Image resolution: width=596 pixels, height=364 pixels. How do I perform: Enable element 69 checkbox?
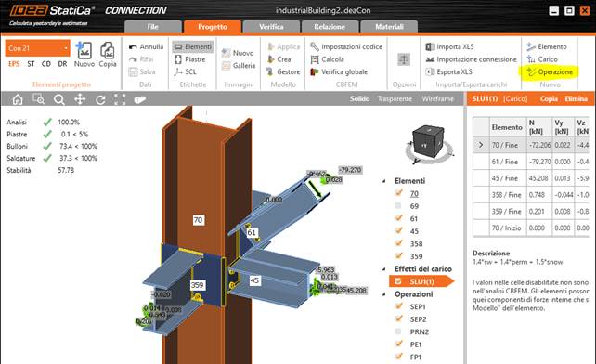pyautogui.click(x=398, y=206)
